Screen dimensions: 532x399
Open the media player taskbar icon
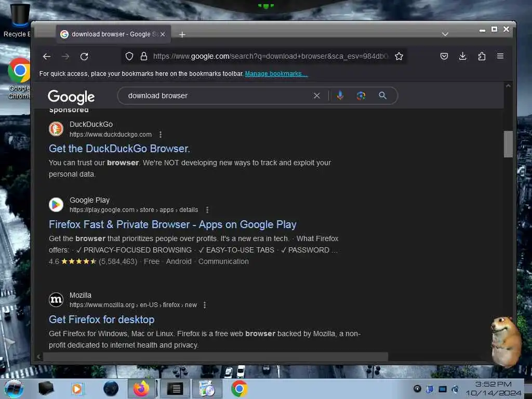[77, 389]
